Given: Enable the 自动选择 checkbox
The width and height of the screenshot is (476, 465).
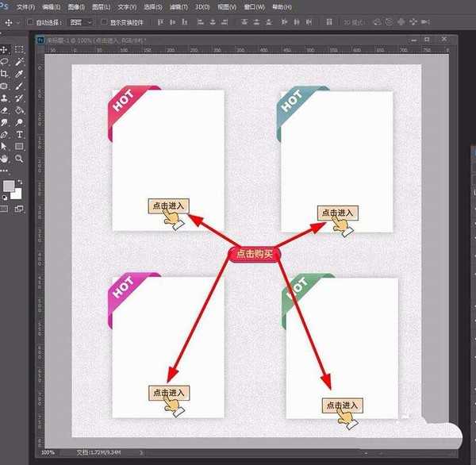Looking at the screenshot, I should [30, 22].
